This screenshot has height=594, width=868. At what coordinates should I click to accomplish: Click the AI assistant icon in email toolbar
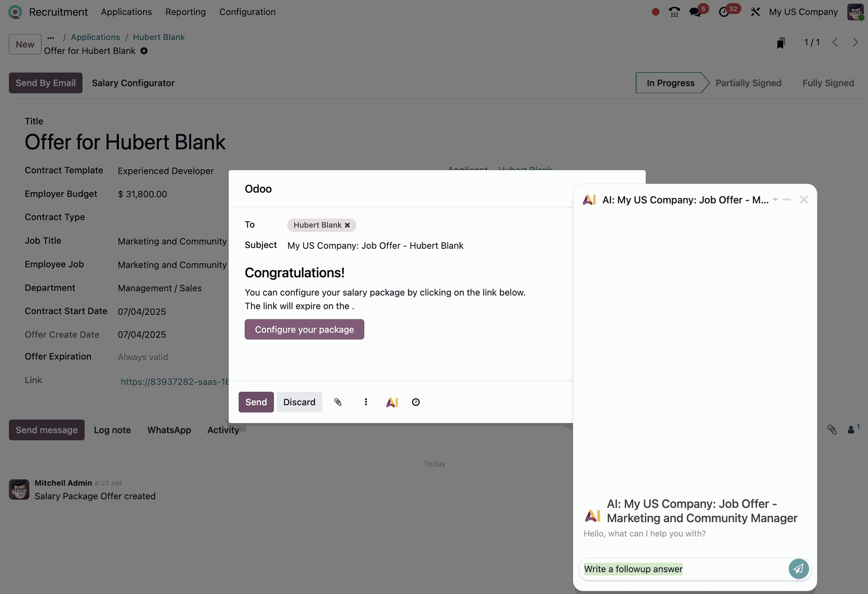(x=392, y=402)
